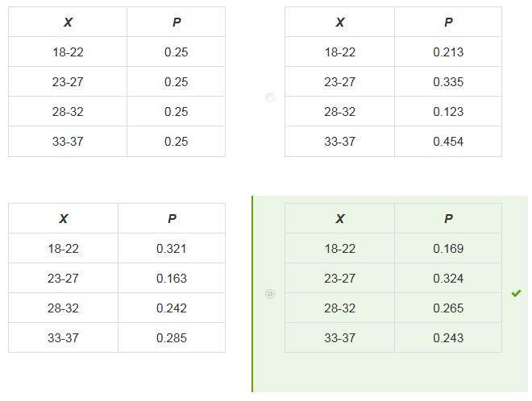
Task: Click the 0.285 probability cell
Action: [x=172, y=338]
